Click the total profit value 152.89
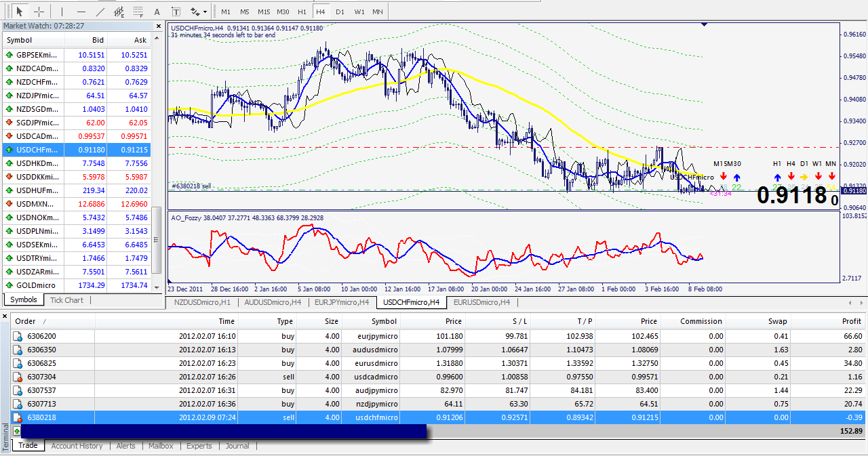The height and width of the screenshot is (456, 868). 850,431
